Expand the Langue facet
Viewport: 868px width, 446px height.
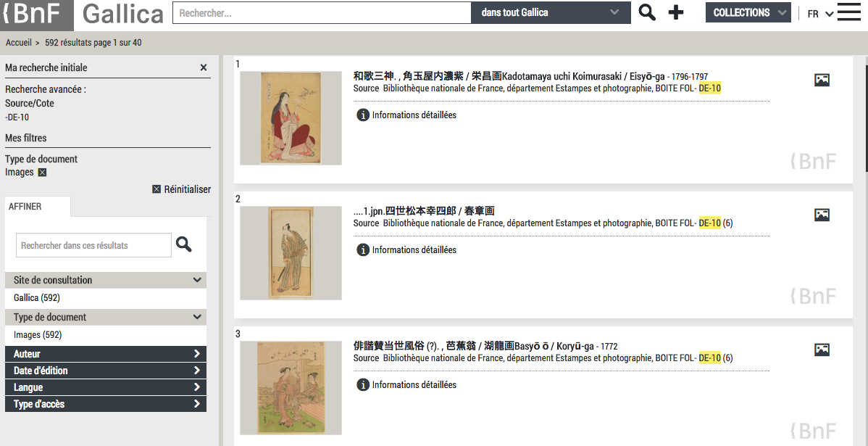pyautogui.click(x=106, y=387)
